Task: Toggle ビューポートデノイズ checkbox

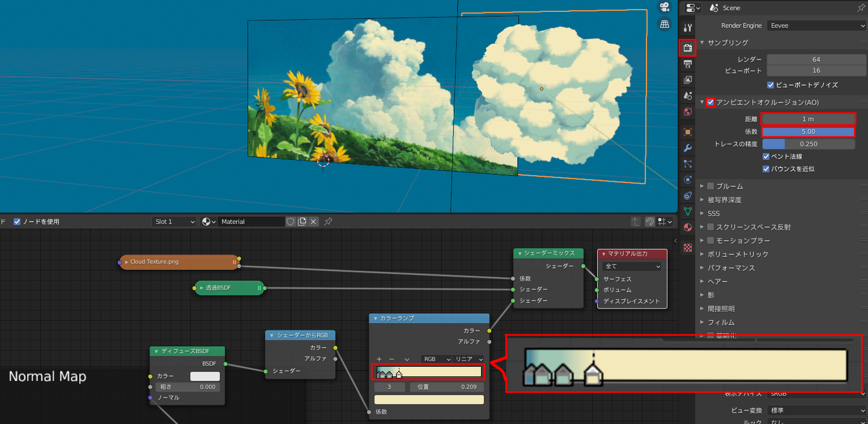Action: pos(770,85)
